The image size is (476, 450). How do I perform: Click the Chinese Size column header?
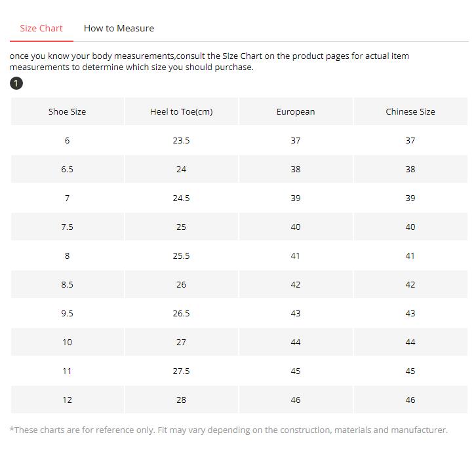[x=410, y=111]
